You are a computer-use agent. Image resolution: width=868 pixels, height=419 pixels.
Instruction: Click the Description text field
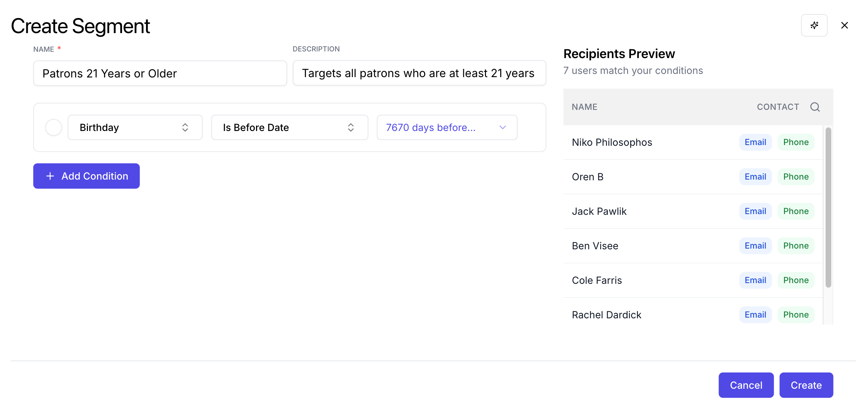click(x=419, y=73)
